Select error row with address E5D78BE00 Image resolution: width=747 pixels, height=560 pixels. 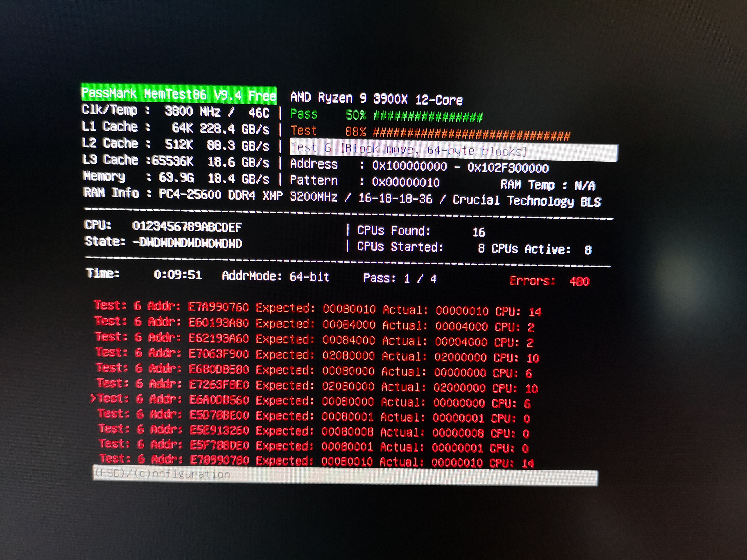pyautogui.click(x=313, y=416)
